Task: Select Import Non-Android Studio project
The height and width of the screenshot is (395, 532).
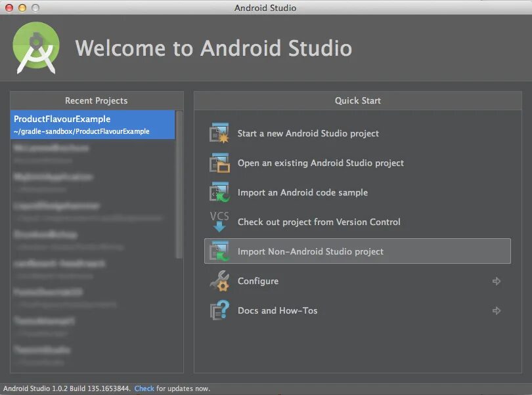Action: [357, 251]
